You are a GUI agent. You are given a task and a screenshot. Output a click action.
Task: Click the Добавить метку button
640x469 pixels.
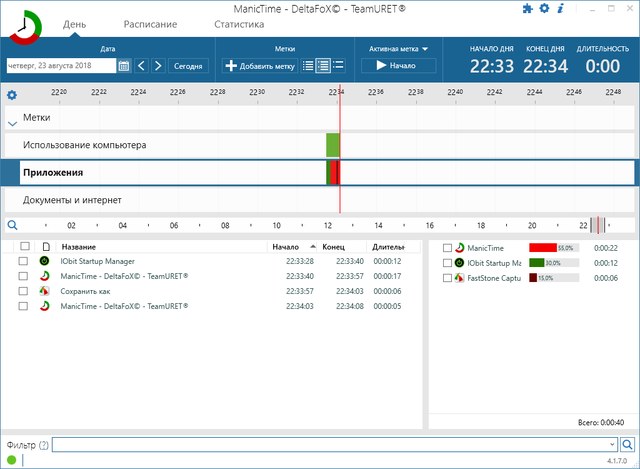coord(260,66)
